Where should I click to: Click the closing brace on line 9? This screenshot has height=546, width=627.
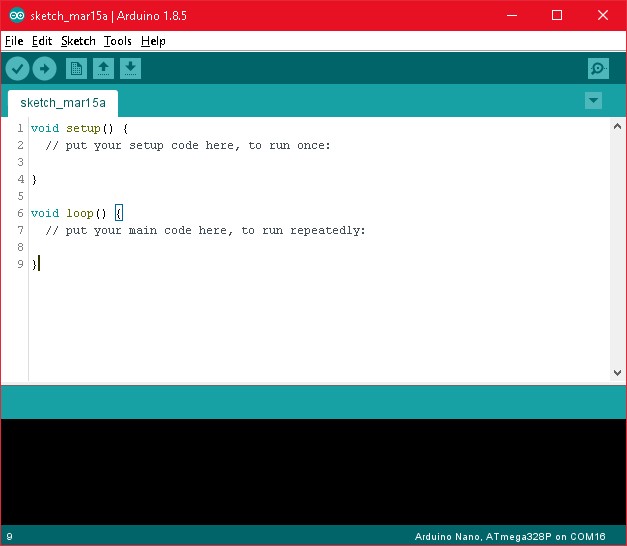(34, 264)
